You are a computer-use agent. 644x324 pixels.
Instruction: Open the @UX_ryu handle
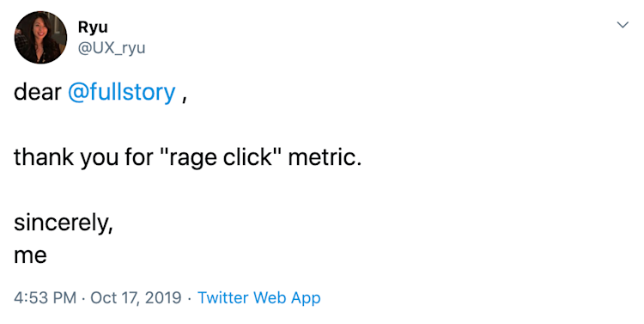click(x=112, y=48)
